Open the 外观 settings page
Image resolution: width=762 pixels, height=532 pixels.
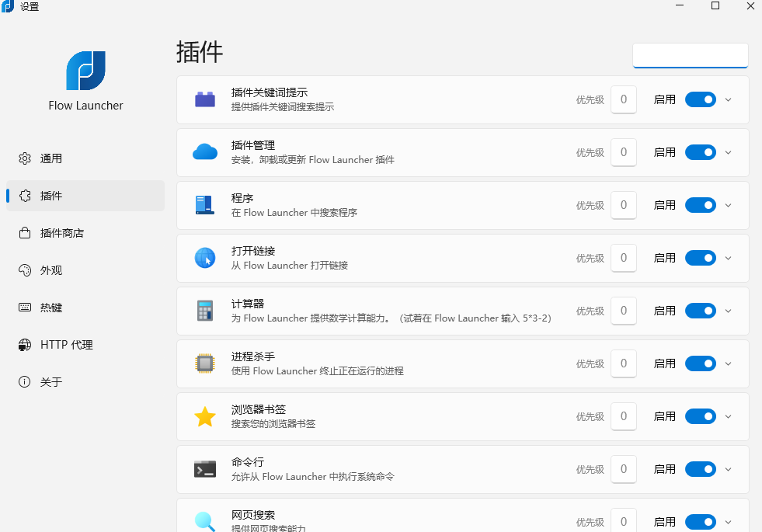[x=85, y=269]
